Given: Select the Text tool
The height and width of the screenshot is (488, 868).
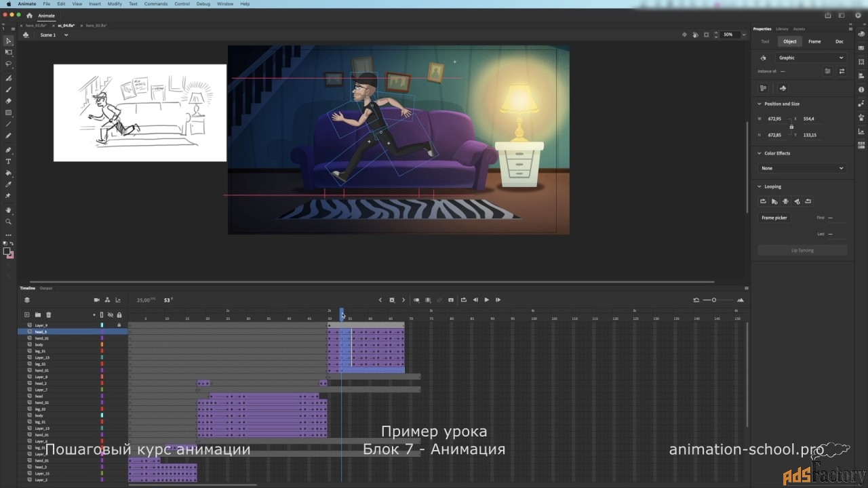Looking at the screenshot, I should (x=9, y=161).
